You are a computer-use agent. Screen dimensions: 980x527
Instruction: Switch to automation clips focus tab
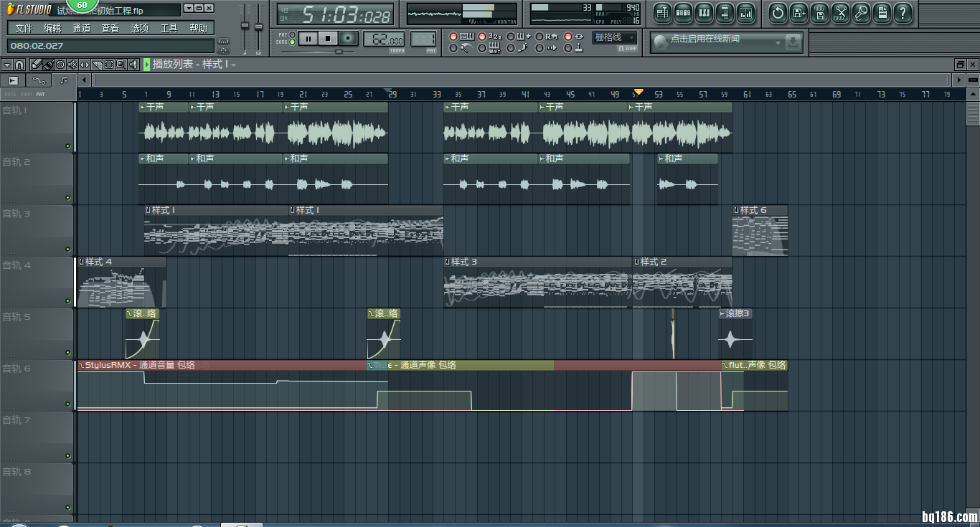coord(39,80)
